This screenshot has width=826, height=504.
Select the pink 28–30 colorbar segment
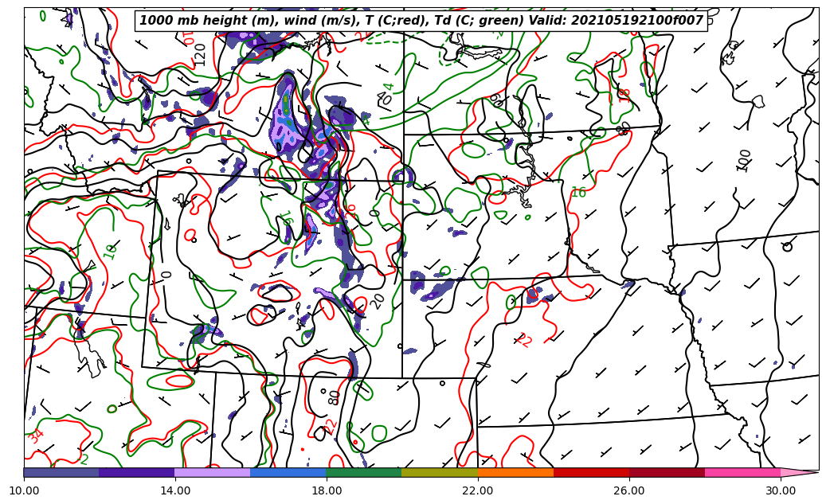[x=743, y=472]
